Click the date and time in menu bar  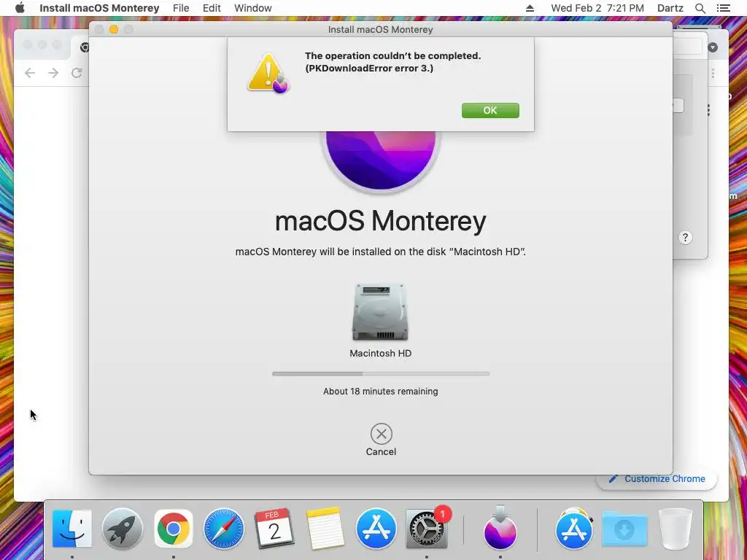(597, 8)
